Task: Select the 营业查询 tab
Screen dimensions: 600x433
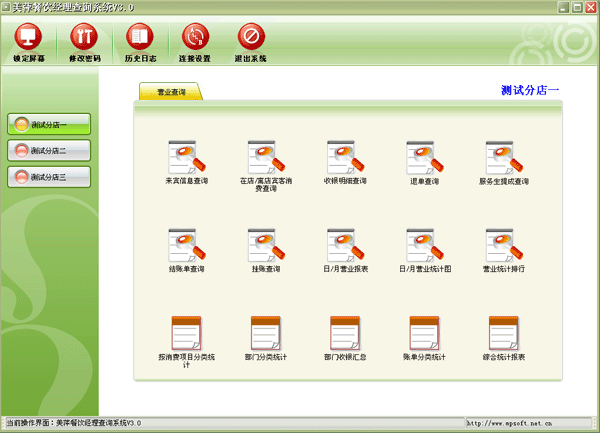Action: coord(169,92)
